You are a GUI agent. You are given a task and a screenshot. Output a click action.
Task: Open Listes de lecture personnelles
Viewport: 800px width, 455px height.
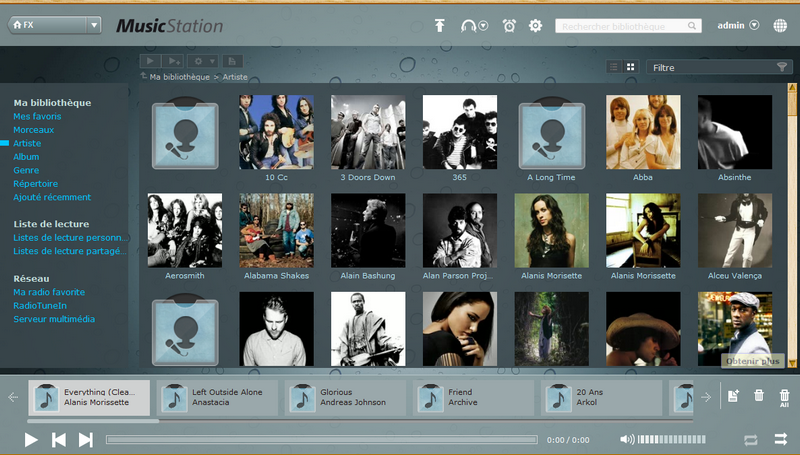(x=70, y=238)
